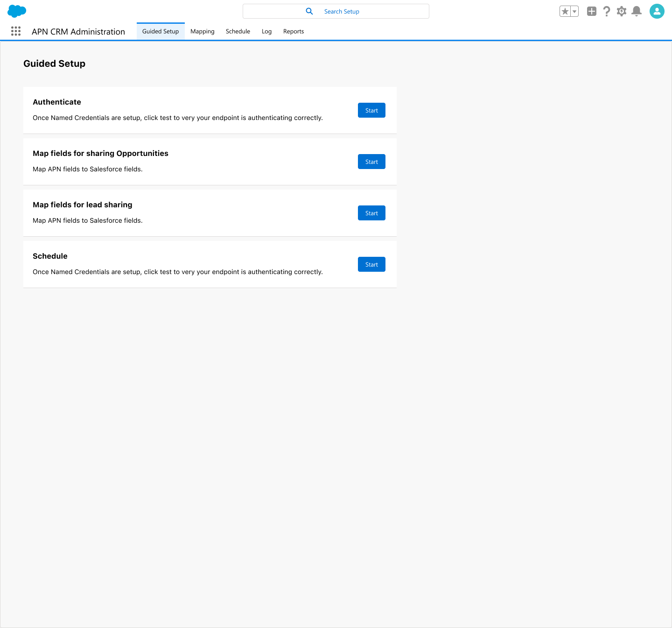Start Map fields for lead sharing
Screen dimensions: 672x628
[x=371, y=213]
